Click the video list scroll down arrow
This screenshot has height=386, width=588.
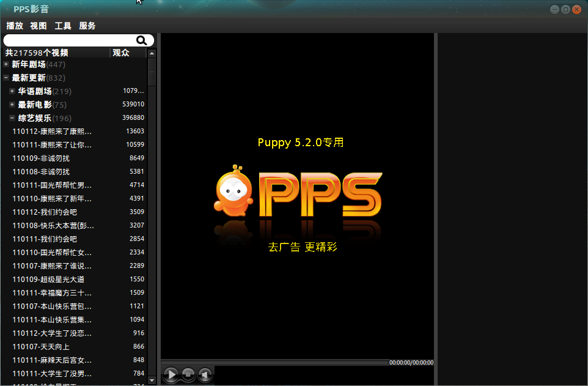pyautogui.click(x=152, y=380)
